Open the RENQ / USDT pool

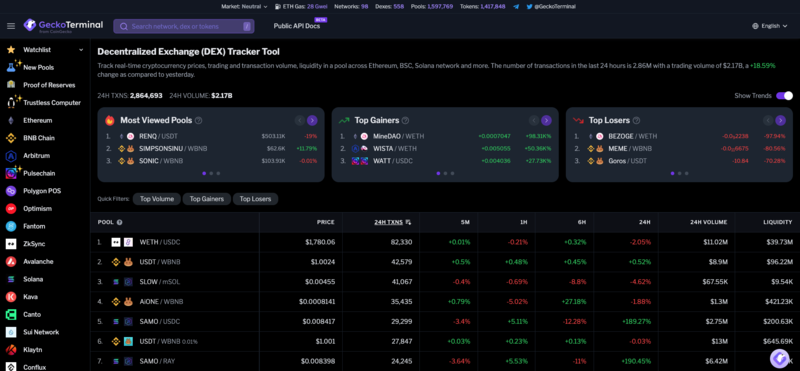(x=159, y=136)
